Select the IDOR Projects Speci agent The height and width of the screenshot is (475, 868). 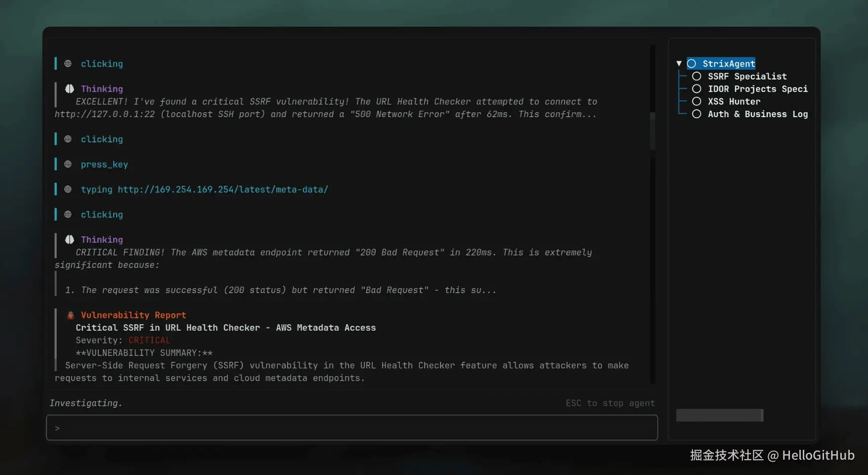pyautogui.click(x=758, y=89)
